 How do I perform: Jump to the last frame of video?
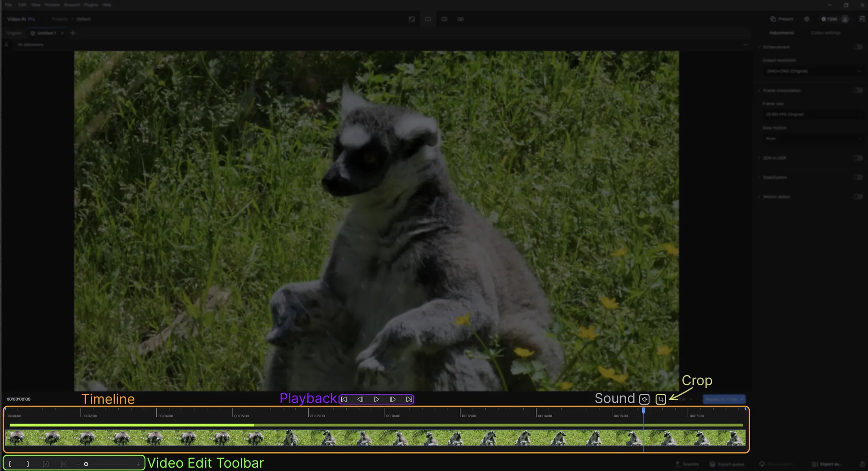(409, 399)
